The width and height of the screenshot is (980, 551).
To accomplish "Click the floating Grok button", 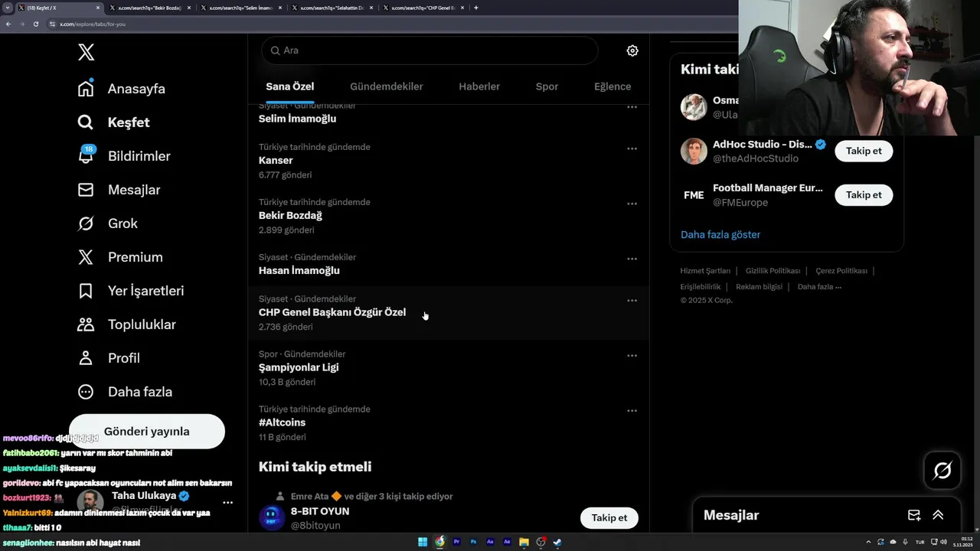I will coord(942,471).
